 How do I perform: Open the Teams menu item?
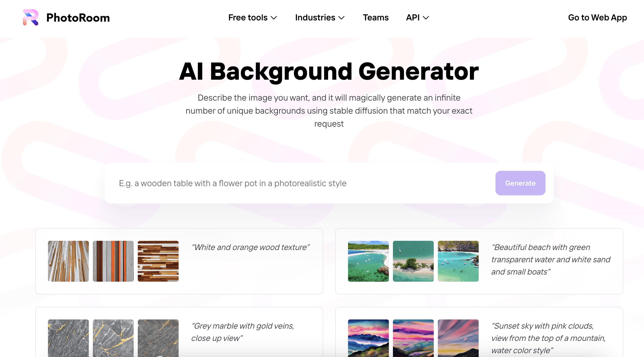point(376,17)
